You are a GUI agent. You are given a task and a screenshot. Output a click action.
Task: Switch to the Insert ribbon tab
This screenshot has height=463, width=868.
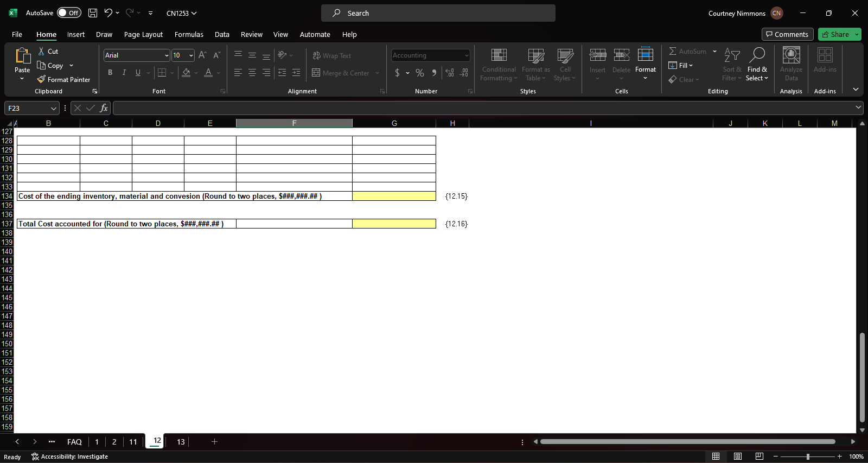(x=76, y=34)
